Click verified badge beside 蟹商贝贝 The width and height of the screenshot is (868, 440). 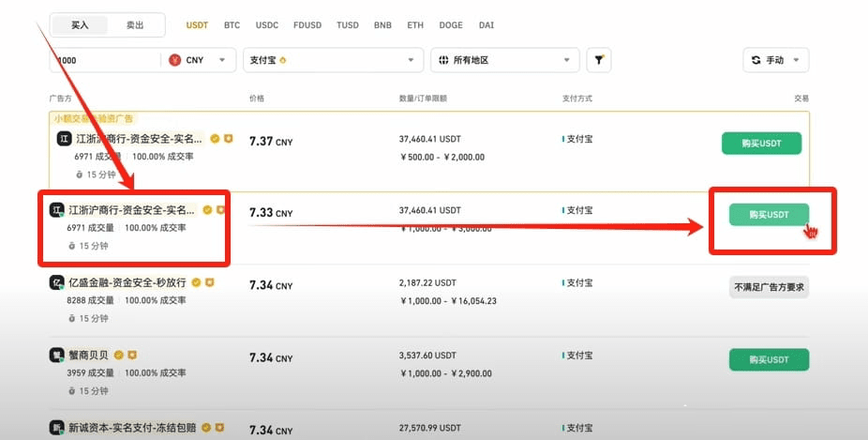[x=119, y=356]
